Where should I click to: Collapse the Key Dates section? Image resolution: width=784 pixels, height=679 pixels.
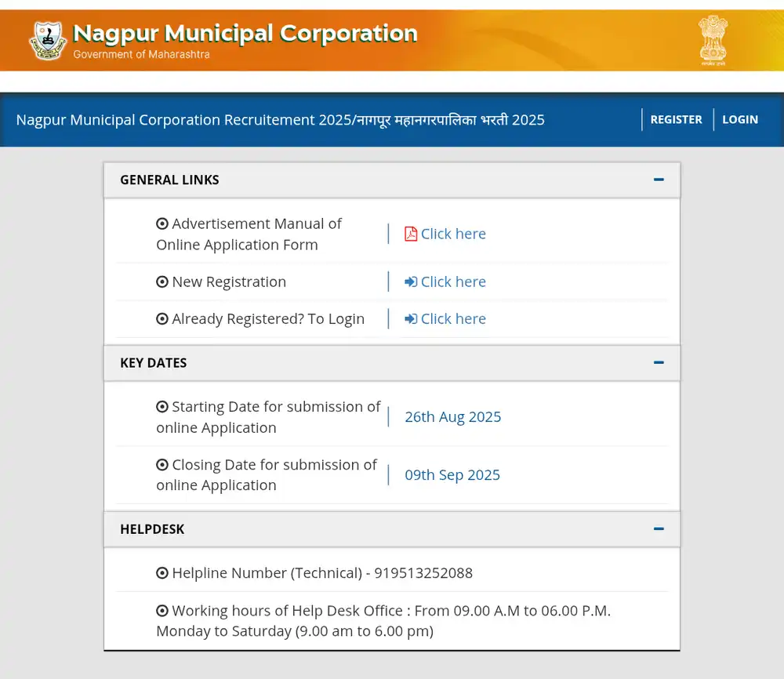659,362
